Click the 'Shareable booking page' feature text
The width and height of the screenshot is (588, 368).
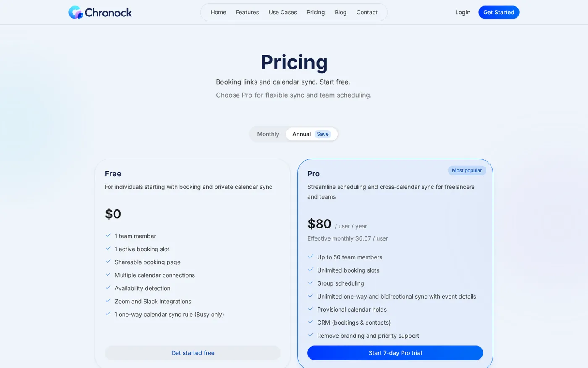point(147,262)
